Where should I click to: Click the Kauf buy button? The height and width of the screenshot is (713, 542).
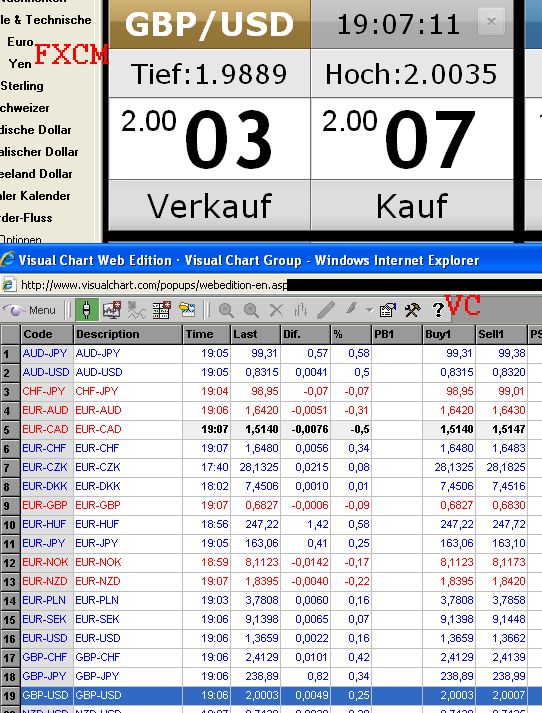pos(412,206)
